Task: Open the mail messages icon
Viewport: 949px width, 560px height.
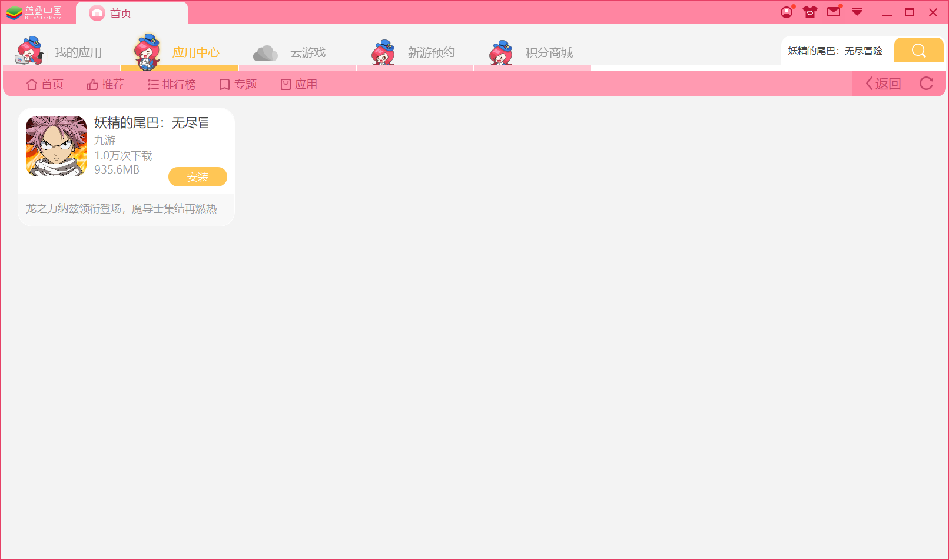Action: coord(834,12)
